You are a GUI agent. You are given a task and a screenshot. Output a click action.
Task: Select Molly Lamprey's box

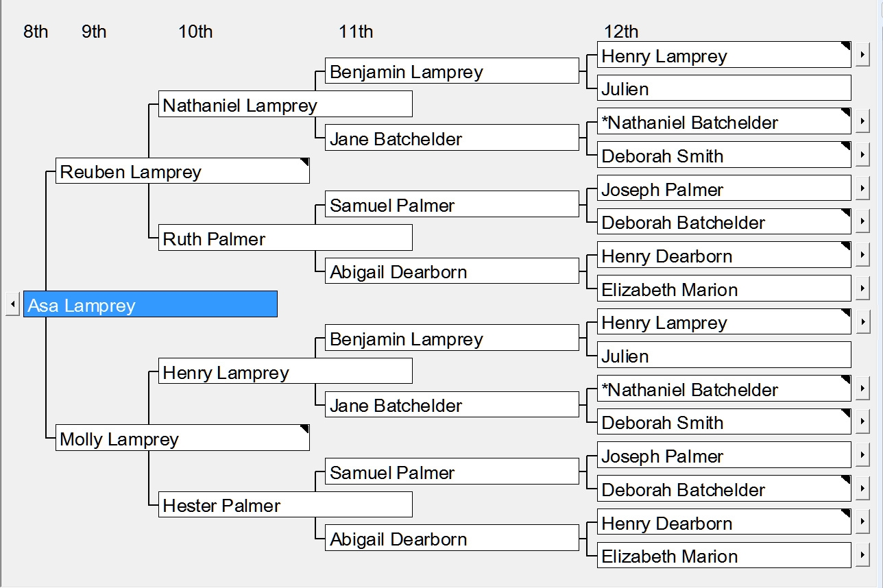click(x=182, y=439)
